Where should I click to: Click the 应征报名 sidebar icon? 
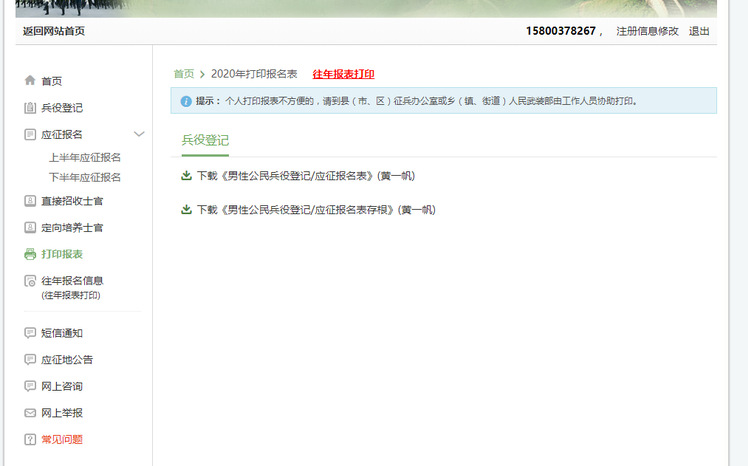[30, 134]
